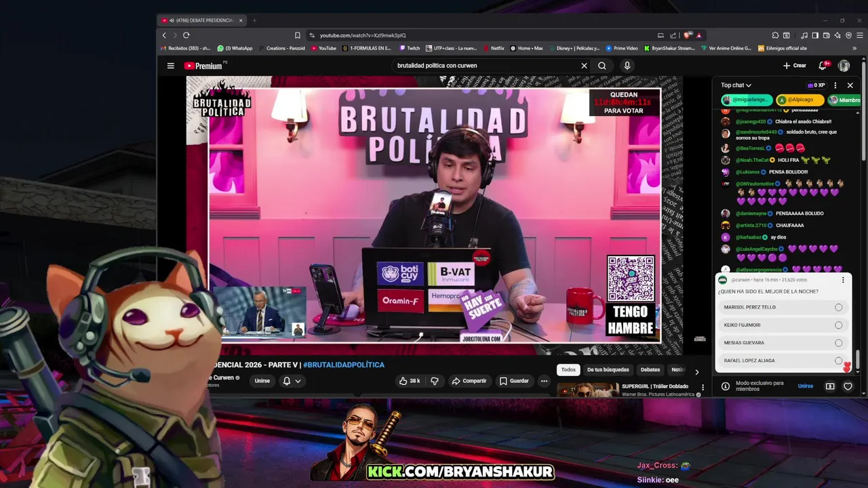Reload the page in browser

pos(186,35)
